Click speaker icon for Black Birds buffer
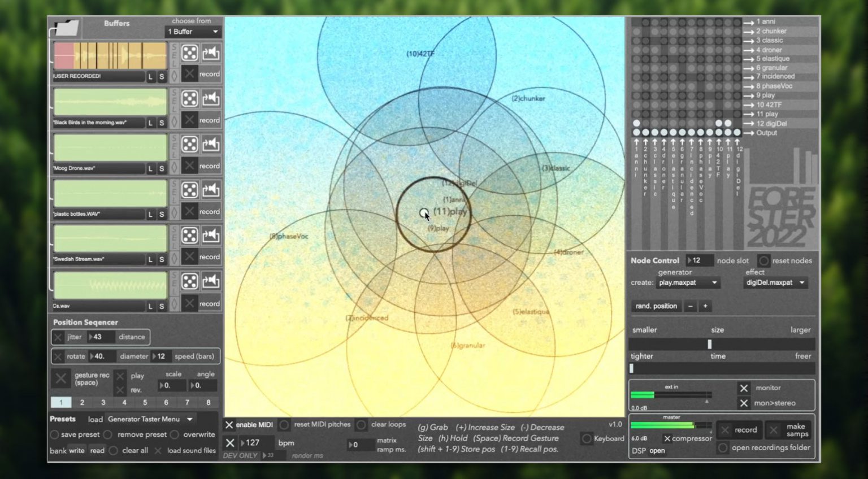This screenshot has width=868, height=479. click(211, 98)
